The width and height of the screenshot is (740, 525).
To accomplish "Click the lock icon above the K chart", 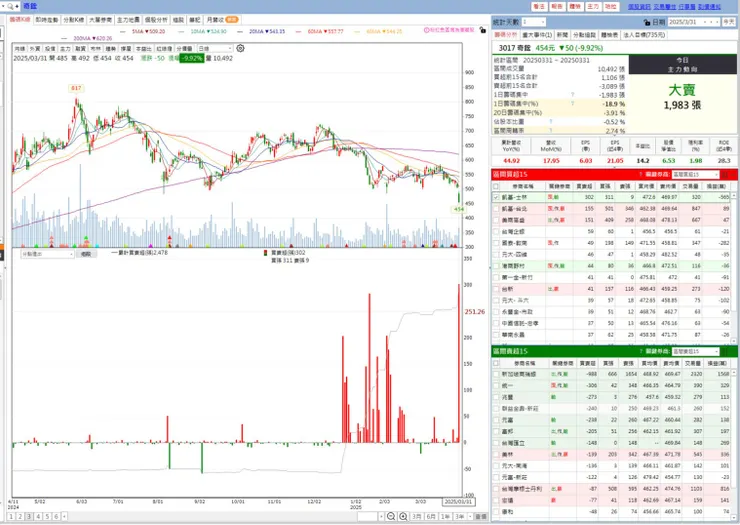I will [x=482, y=30].
